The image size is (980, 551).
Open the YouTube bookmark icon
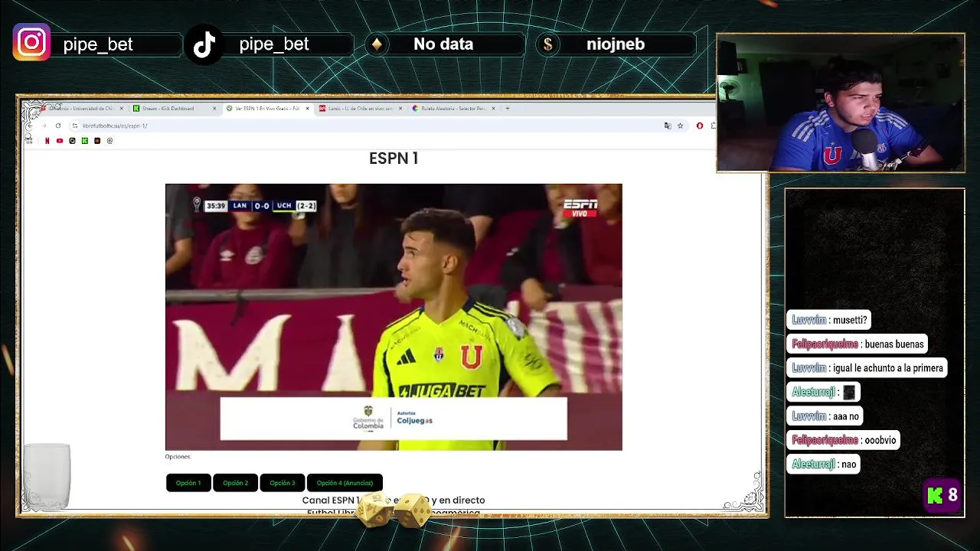[60, 141]
